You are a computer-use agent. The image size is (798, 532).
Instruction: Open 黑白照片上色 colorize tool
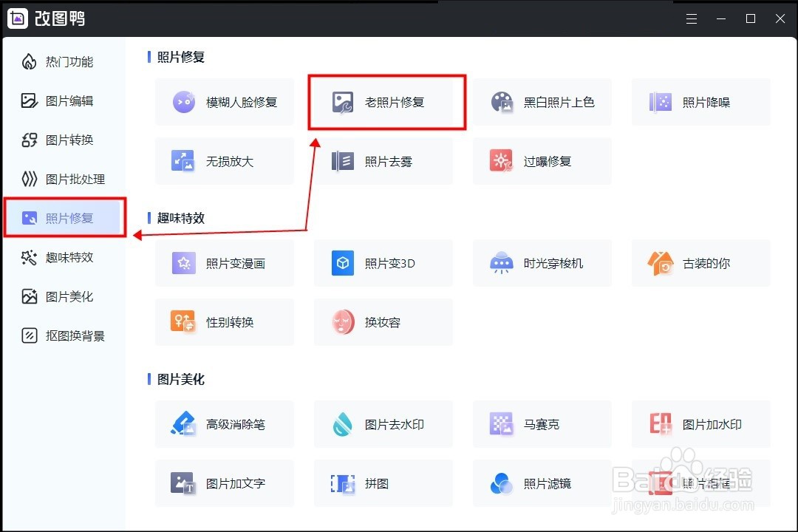tap(542, 103)
